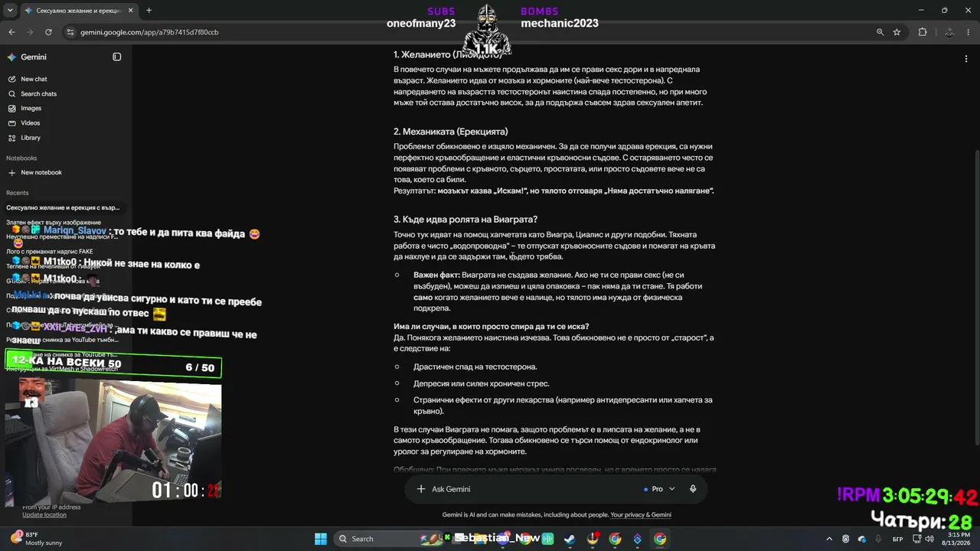The width and height of the screenshot is (980, 551).
Task: Open the Chrome extensions puzzle icon
Action: coord(923,32)
